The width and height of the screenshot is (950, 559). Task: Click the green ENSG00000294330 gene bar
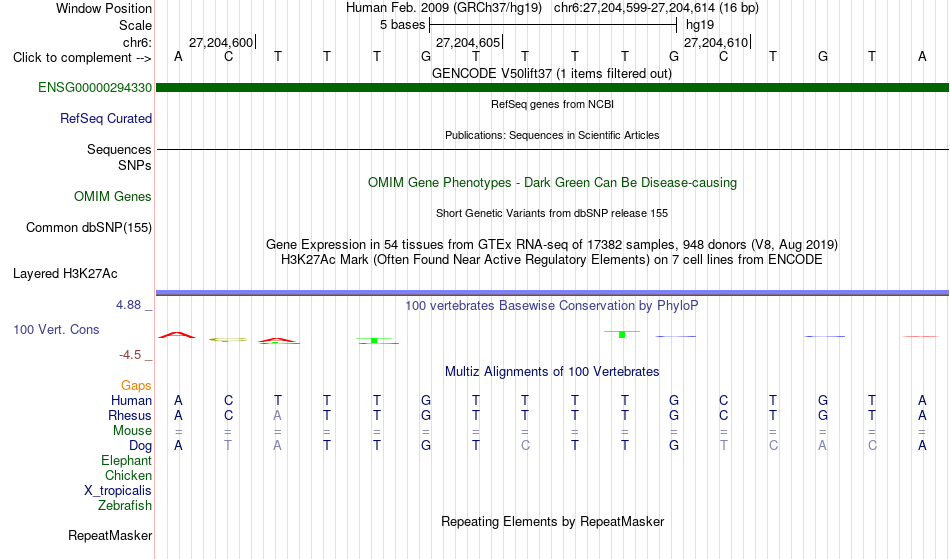(x=552, y=88)
